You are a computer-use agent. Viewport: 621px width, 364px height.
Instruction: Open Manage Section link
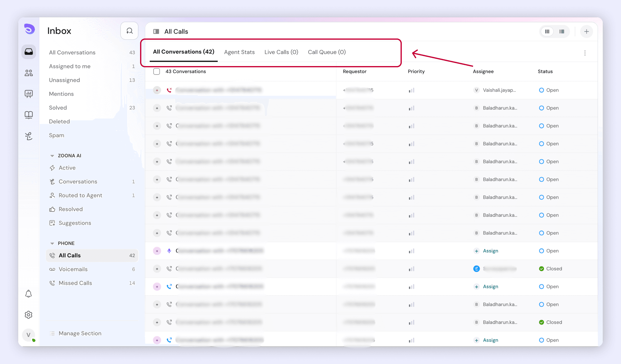click(76, 333)
